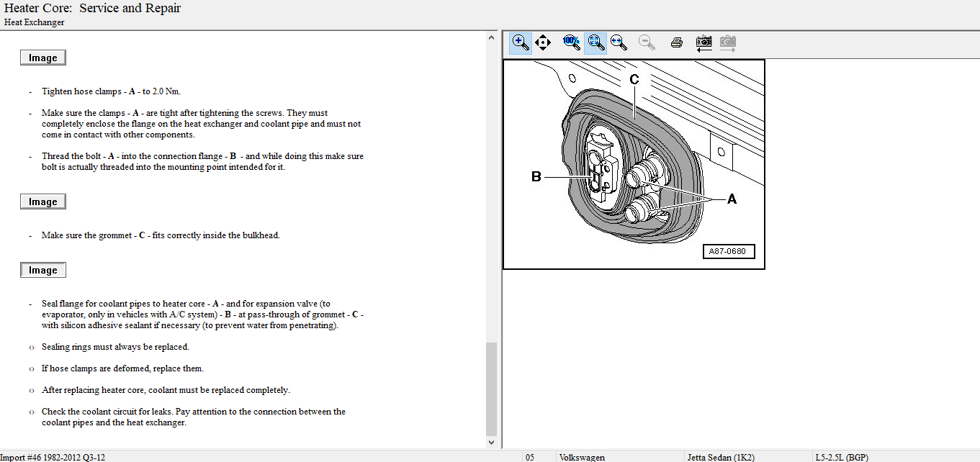This screenshot has height=462, width=980.
Task: Open Image button above grommet step
Action: pyautogui.click(x=43, y=202)
